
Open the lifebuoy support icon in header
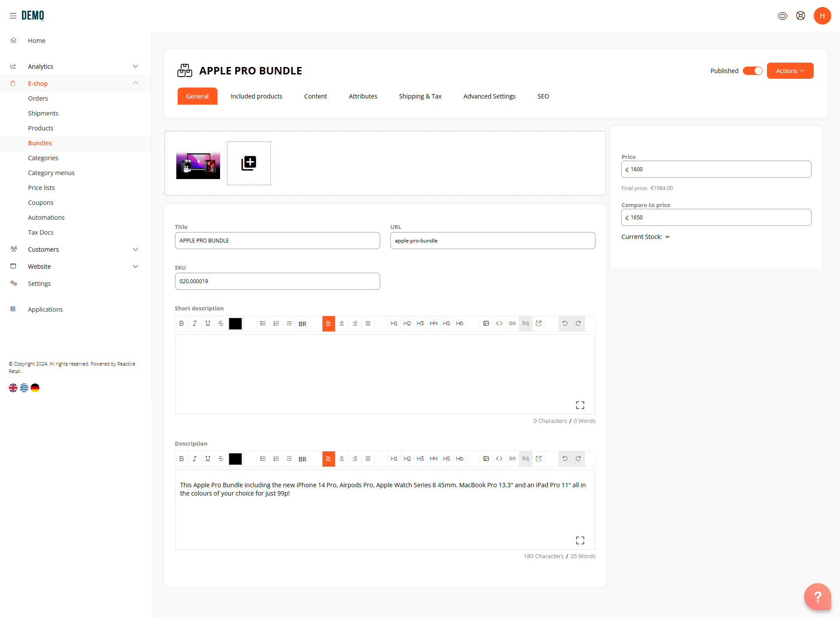click(x=801, y=16)
